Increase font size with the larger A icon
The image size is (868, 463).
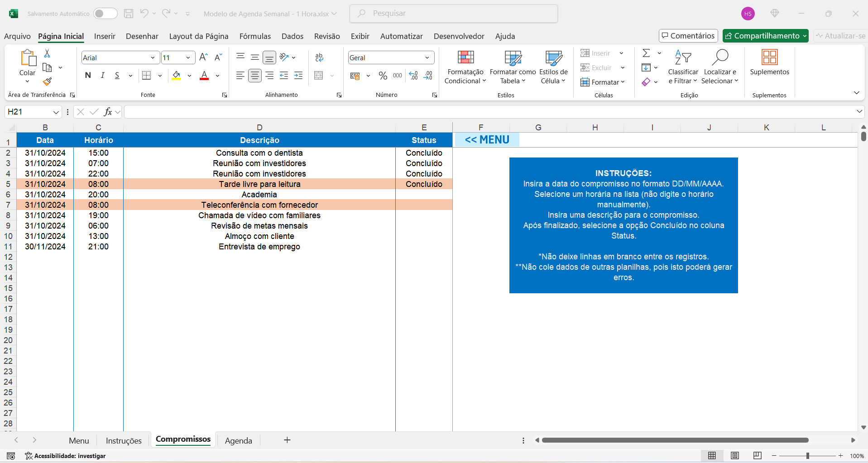(x=204, y=57)
